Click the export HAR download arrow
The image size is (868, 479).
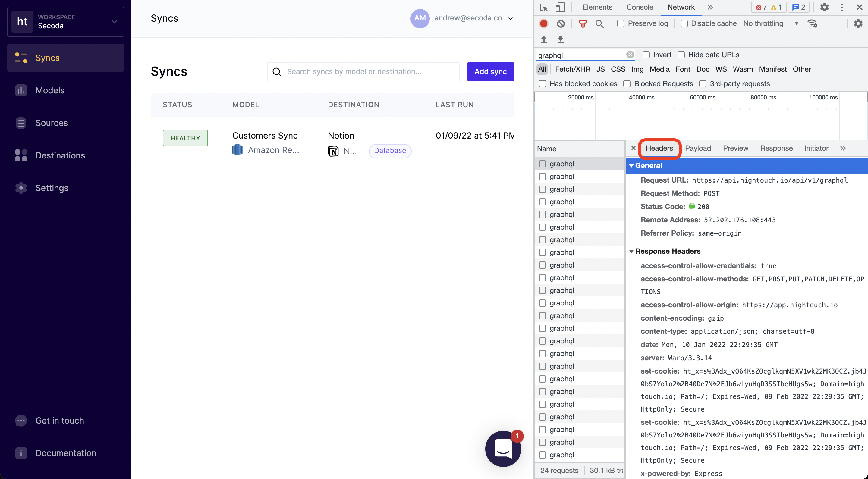[x=560, y=39]
